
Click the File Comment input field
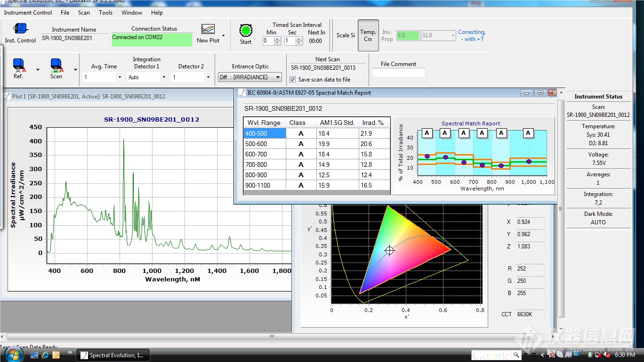point(398,73)
